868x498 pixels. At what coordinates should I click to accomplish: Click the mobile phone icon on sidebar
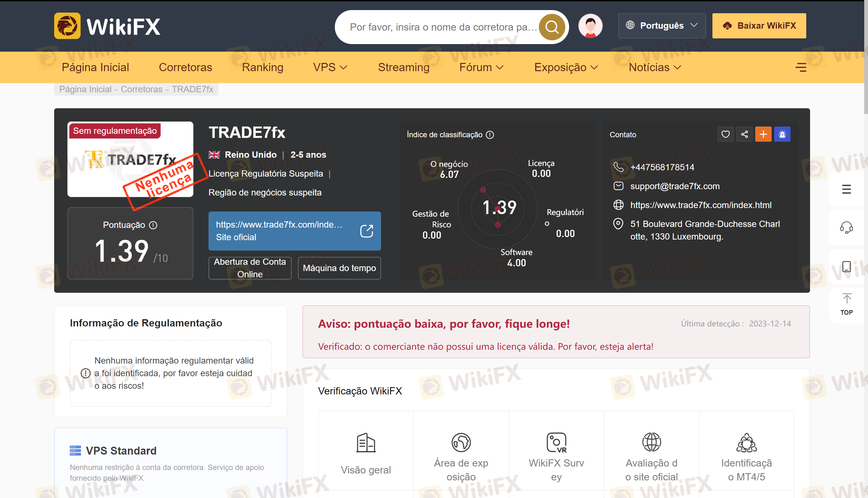click(846, 266)
